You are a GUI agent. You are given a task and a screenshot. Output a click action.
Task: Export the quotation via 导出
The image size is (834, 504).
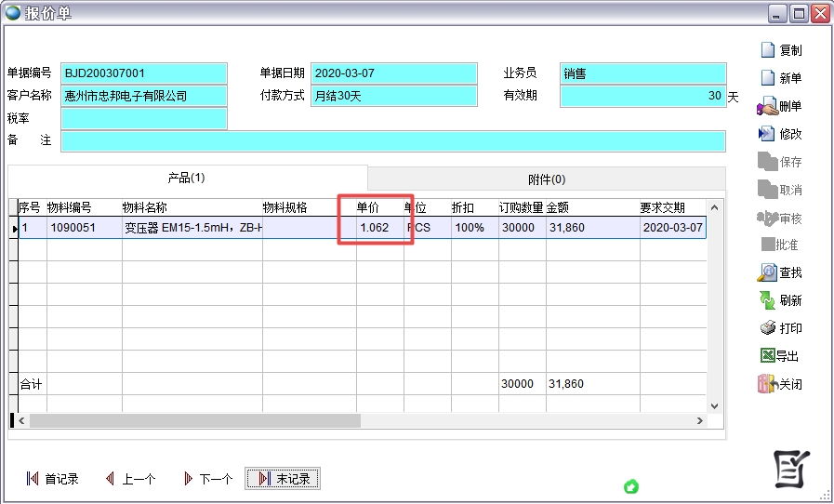768,356
